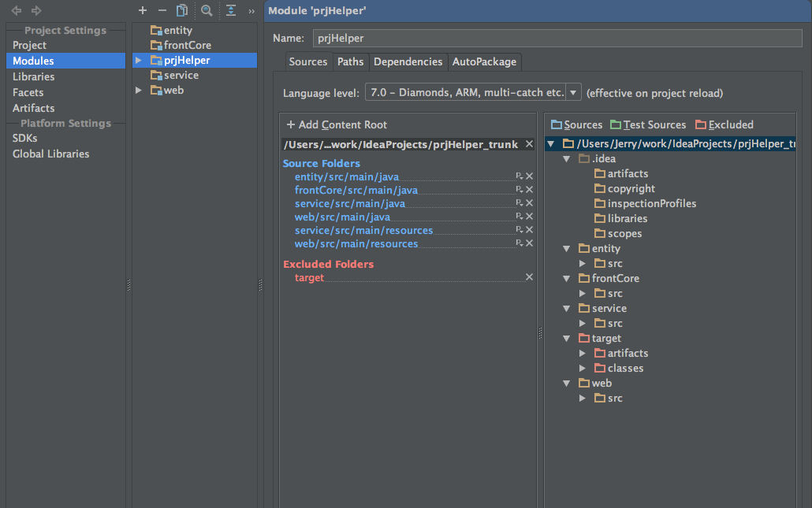Edit package prefix for web/src/main/java
The image size is (812, 508).
520,217
